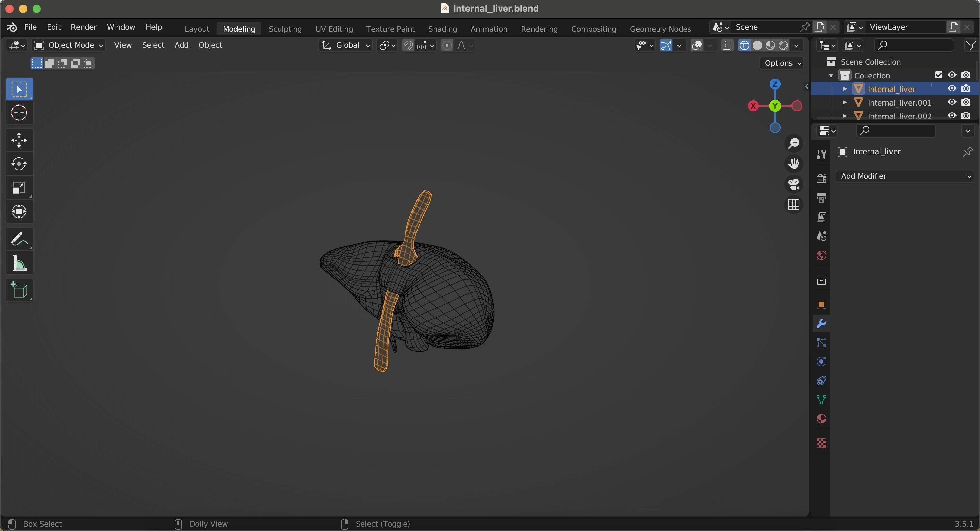The image size is (980, 531).
Task: Open the Render menu
Action: click(x=83, y=27)
